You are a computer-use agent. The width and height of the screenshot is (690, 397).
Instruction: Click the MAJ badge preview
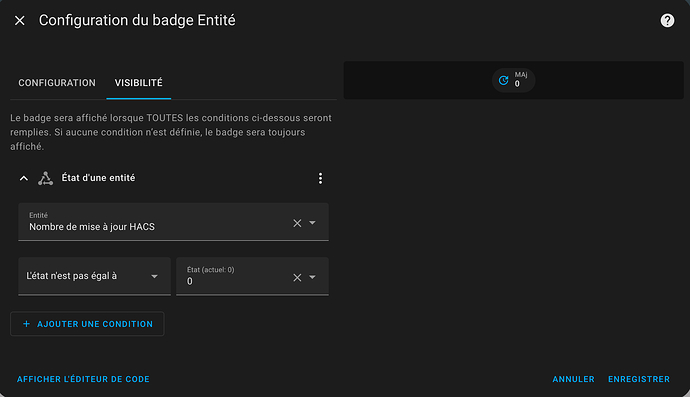click(x=514, y=80)
